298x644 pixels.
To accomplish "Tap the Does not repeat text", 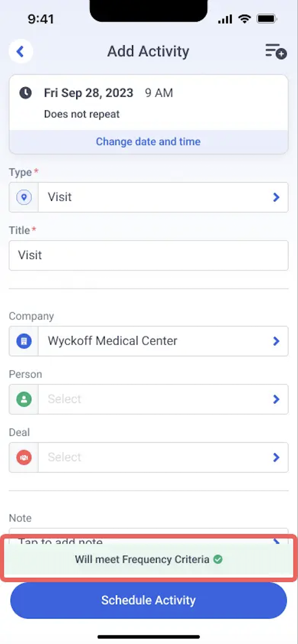I will (82, 114).
